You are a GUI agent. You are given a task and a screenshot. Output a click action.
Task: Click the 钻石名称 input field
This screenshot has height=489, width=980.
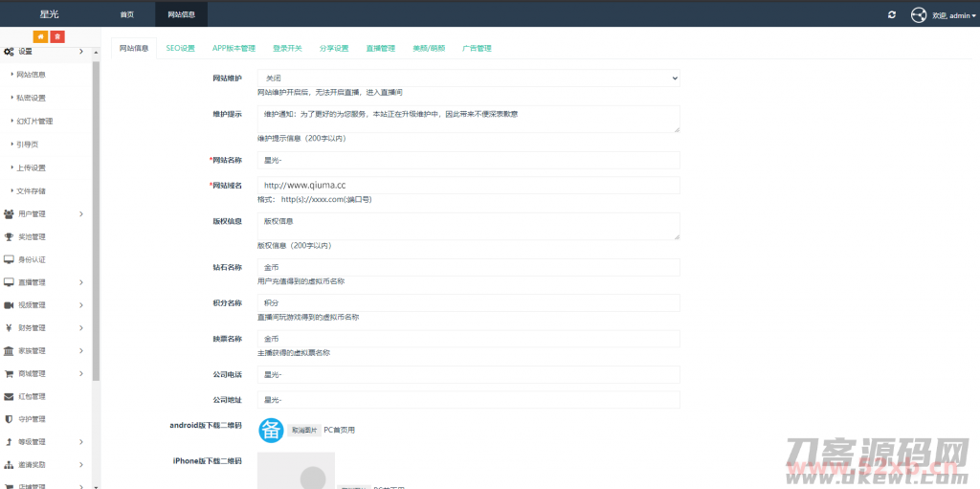[469, 268]
